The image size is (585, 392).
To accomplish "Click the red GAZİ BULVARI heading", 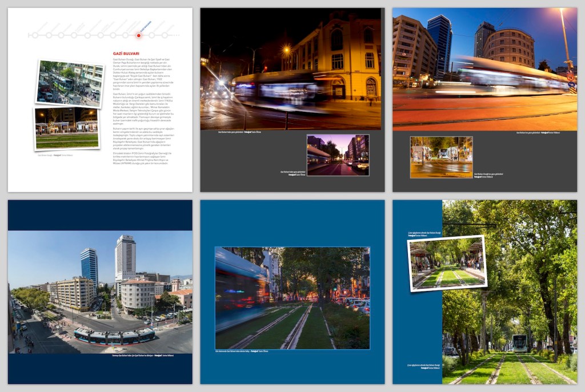I will click(126, 54).
